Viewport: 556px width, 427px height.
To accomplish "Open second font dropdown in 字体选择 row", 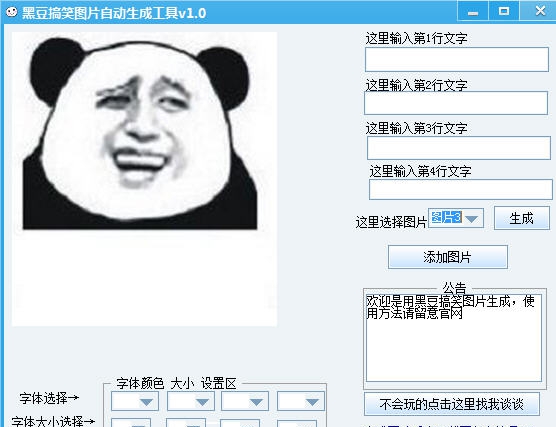I will pos(191,401).
